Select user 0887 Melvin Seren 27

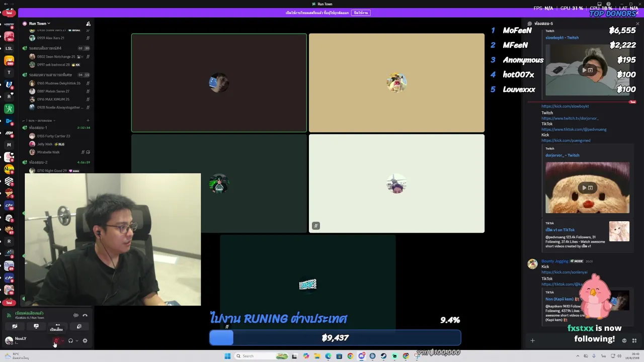coord(53,92)
